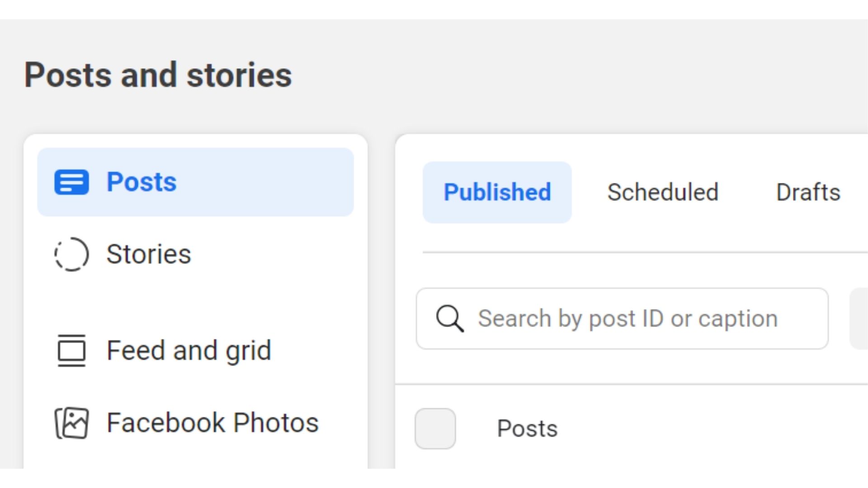Click the Feed and grid layout icon
The width and height of the screenshot is (868, 488).
[x=71, y=350]
